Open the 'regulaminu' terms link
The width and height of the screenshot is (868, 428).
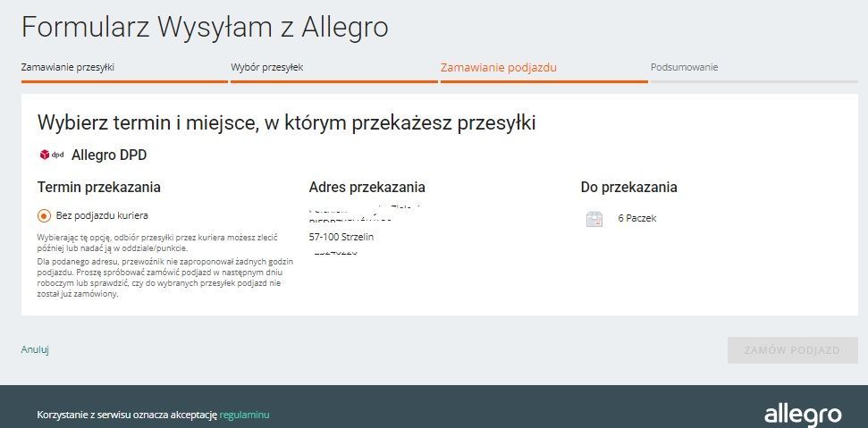pyautogui.click(x=244, y=415)
